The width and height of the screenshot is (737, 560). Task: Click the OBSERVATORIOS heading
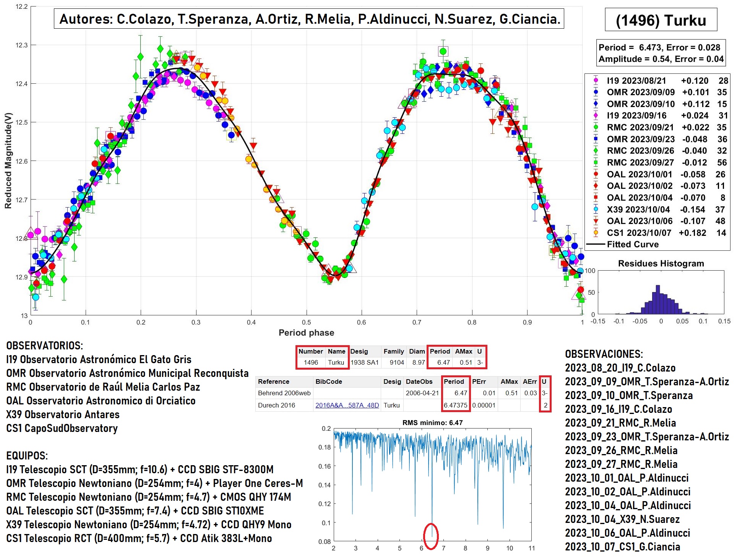pos(45,346)
